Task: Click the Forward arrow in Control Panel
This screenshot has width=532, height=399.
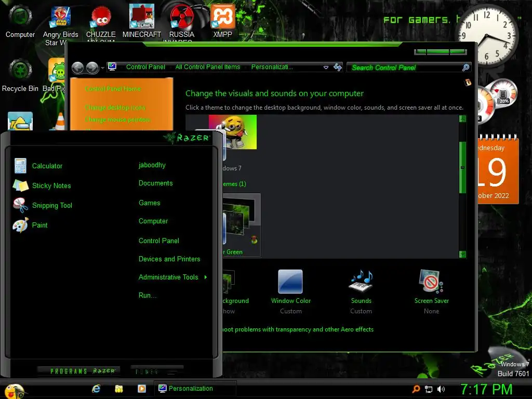Action: pyautogui.click(x=92, y=68)
